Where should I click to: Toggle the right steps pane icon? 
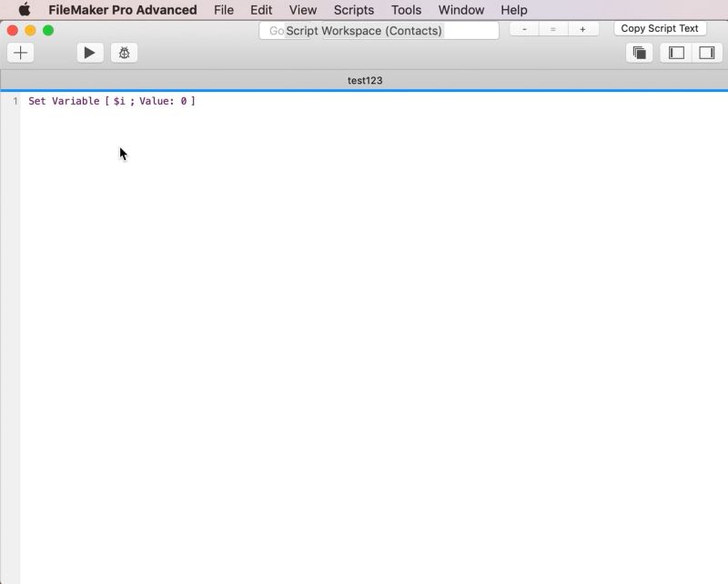707,53
